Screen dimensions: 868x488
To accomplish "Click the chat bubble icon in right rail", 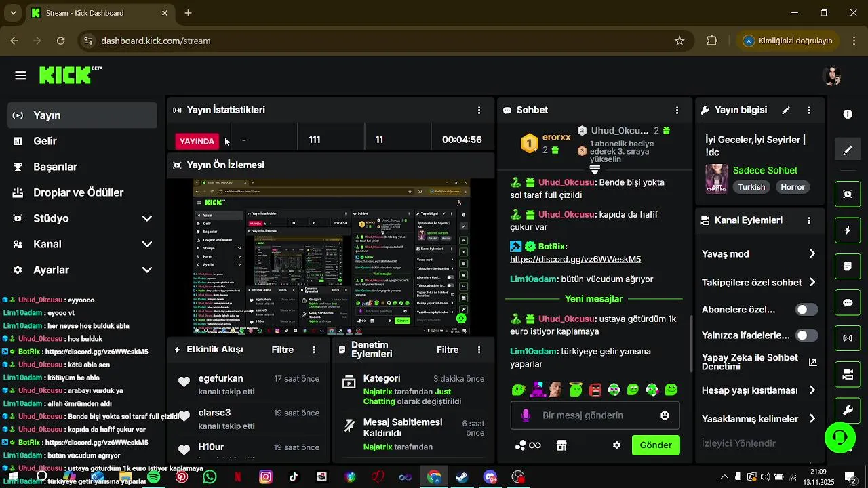I will pyautogui.click(x=848, y=302).
